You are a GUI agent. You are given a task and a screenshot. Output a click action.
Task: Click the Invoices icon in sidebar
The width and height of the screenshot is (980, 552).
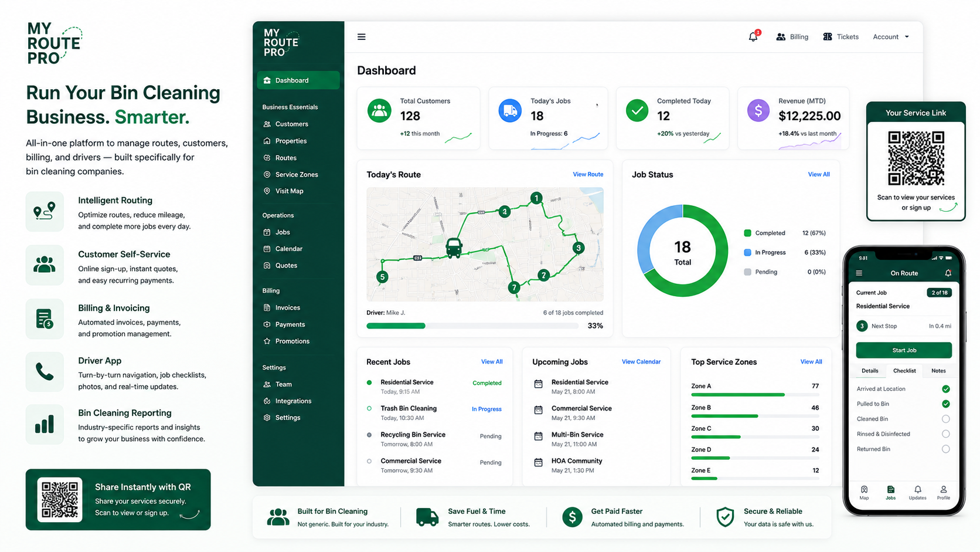pos(267,308)
